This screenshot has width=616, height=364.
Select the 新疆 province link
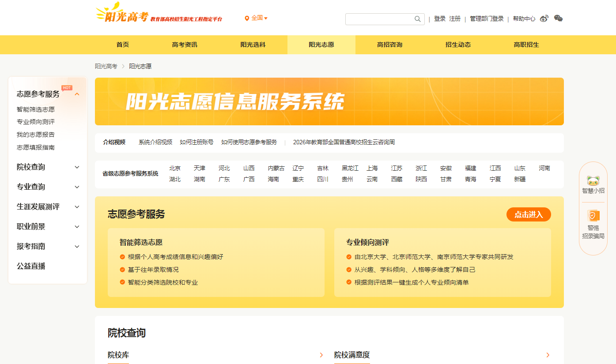[x=520, y=179]
